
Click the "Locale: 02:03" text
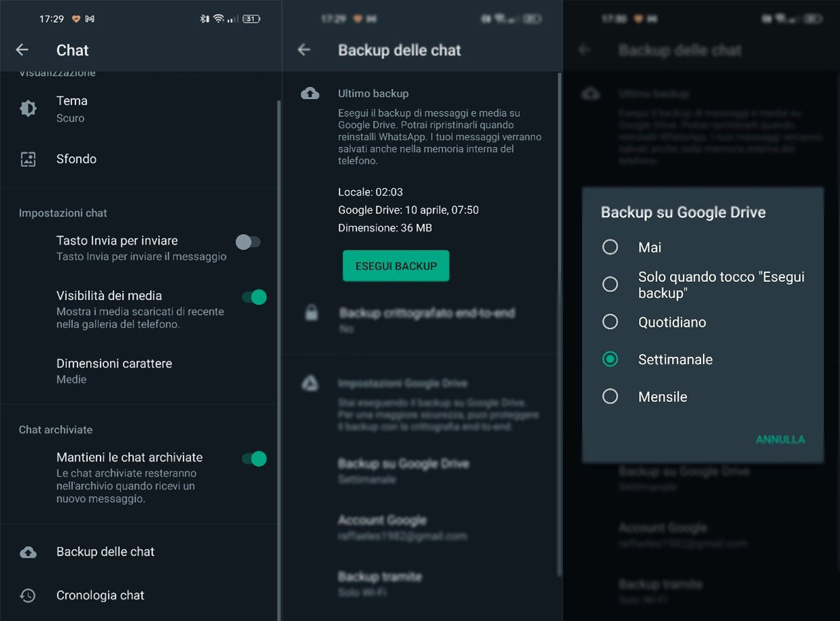tap(370, 192)
